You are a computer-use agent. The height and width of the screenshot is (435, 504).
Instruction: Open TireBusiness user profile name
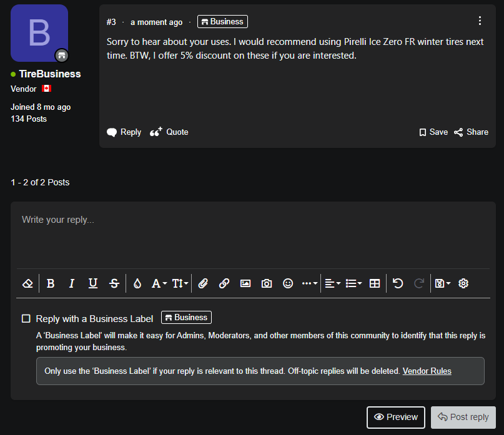click(x=50, y=74)
